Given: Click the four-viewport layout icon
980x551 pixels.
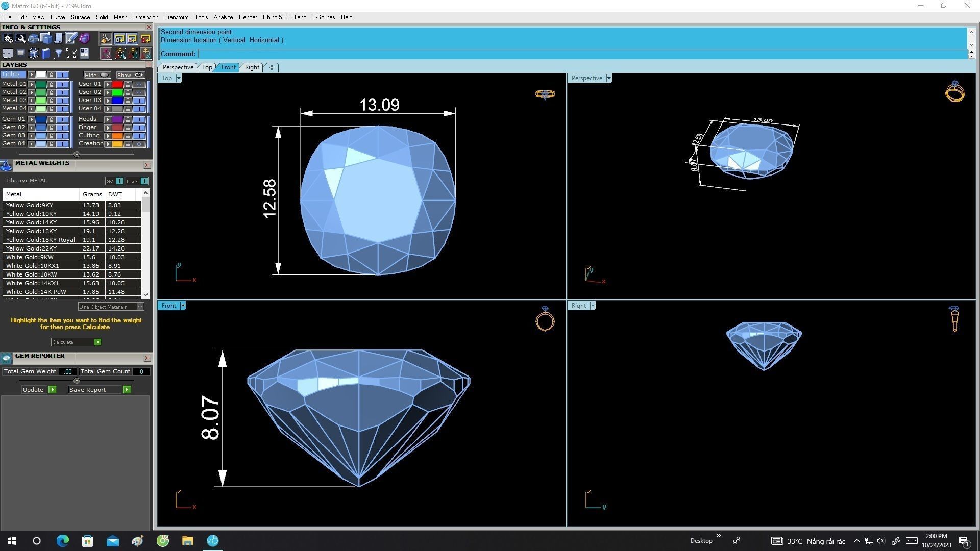Looking at the screenshot, I should point(8,54).
